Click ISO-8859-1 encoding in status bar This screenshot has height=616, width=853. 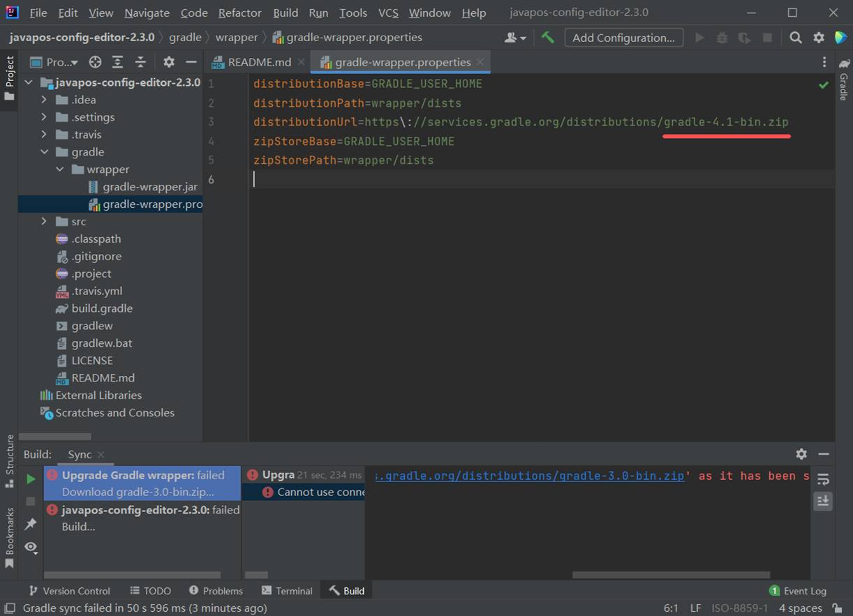(739, 608)
